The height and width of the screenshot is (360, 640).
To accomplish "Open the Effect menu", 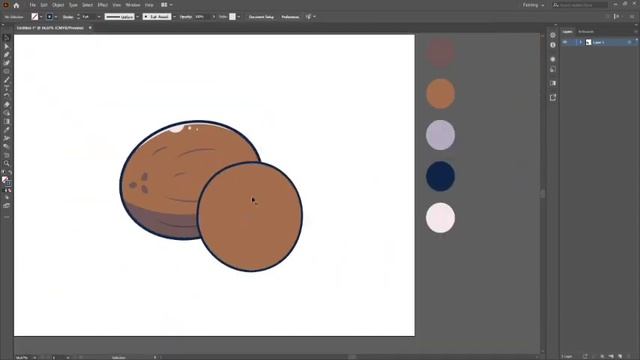I will click(102, 5).
